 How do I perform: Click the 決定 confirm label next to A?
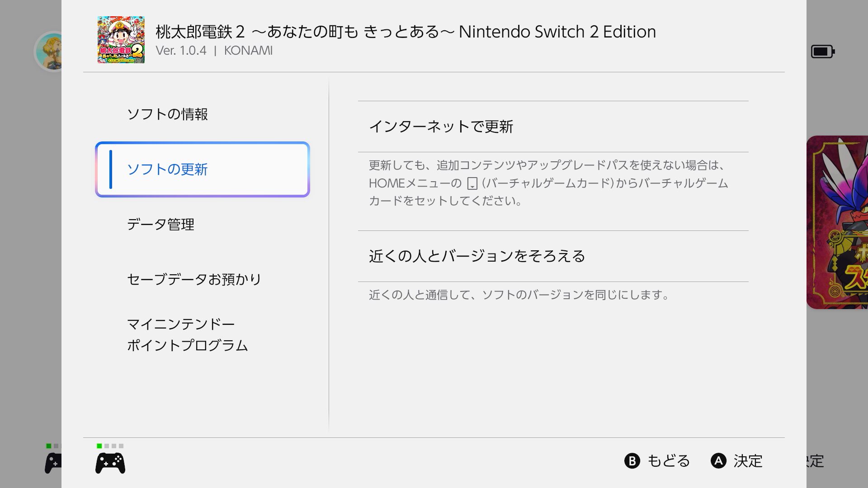[x=748, y=461]
